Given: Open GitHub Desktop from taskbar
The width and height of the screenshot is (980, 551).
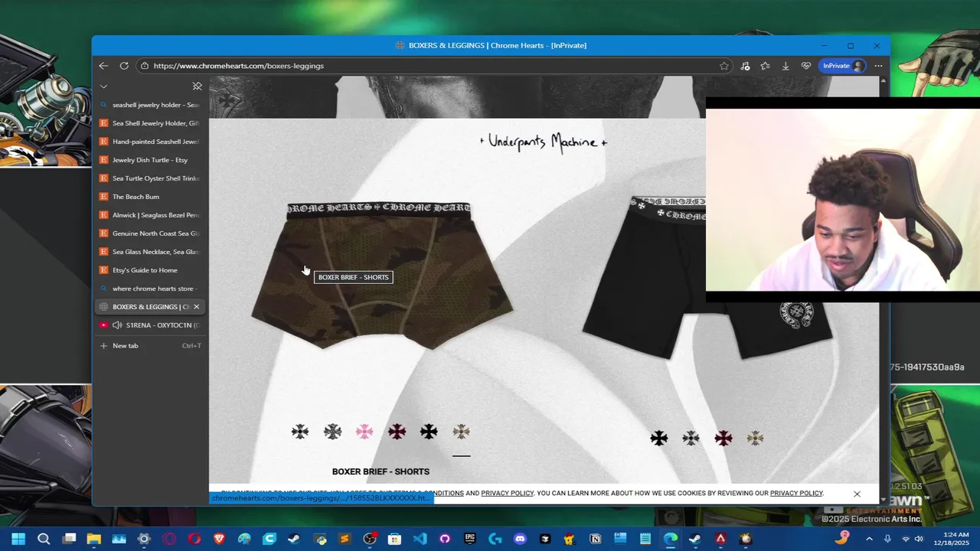Looking at the screenshot, I should [x=445, y=539].
